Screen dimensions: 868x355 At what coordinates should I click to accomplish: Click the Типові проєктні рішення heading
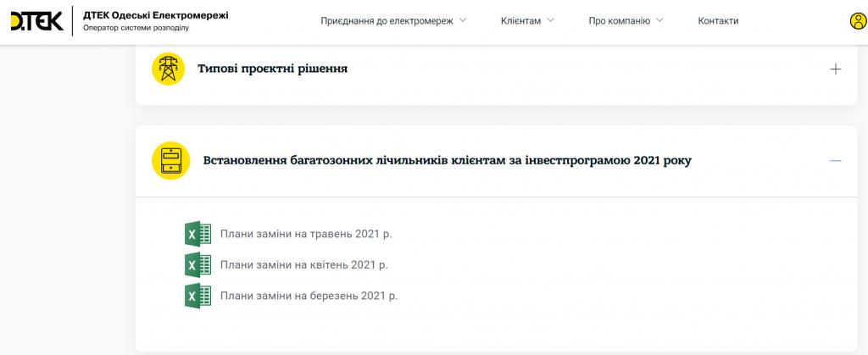[x=272, y=69]
